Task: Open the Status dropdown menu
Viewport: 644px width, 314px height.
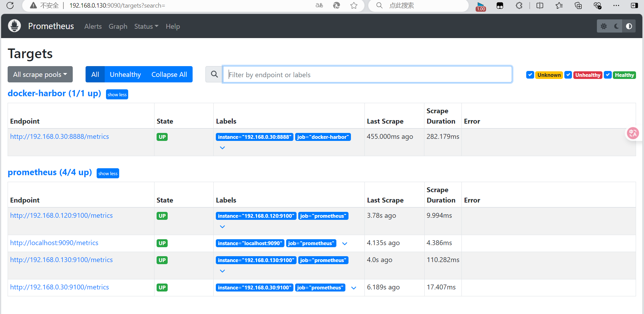Action: coord(146,26)
